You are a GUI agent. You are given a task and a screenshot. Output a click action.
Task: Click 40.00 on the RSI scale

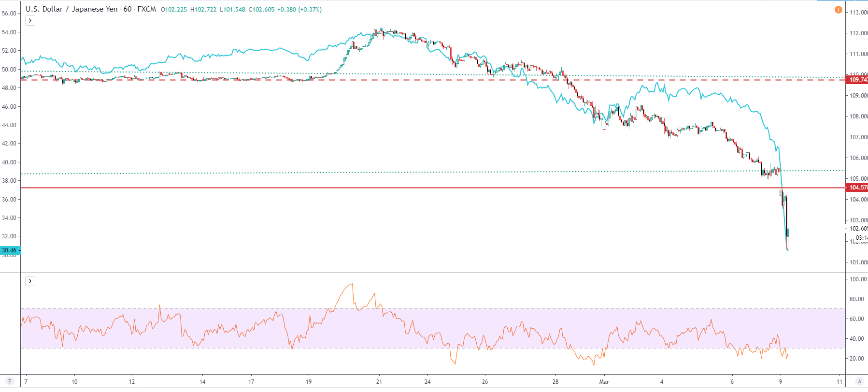857,339
